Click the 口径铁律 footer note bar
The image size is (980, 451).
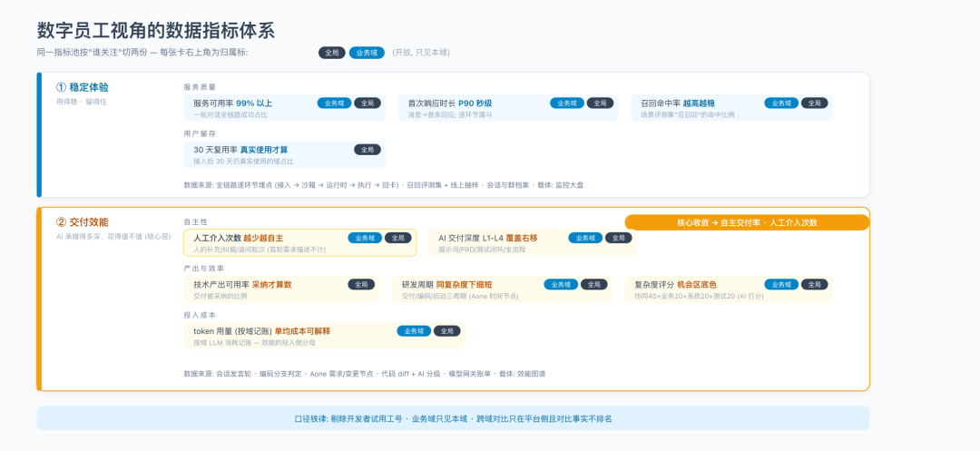[453, 418]
